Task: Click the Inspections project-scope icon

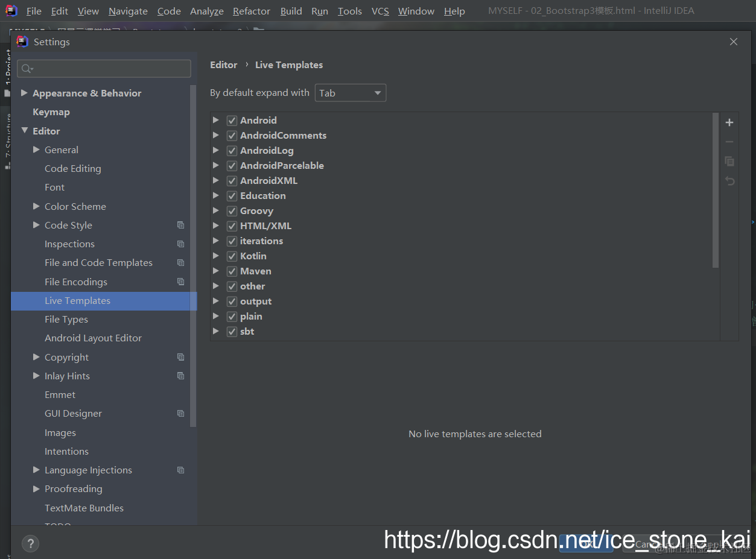Action: point(180,244)
